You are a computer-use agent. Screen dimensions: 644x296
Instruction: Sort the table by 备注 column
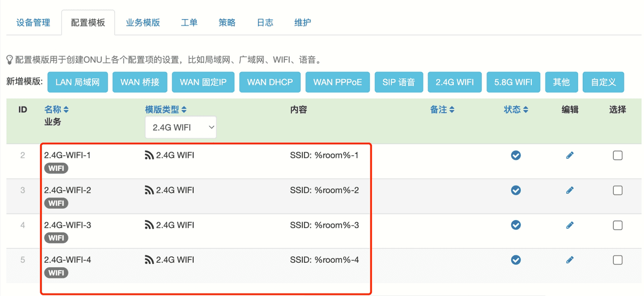click(442, 110)
